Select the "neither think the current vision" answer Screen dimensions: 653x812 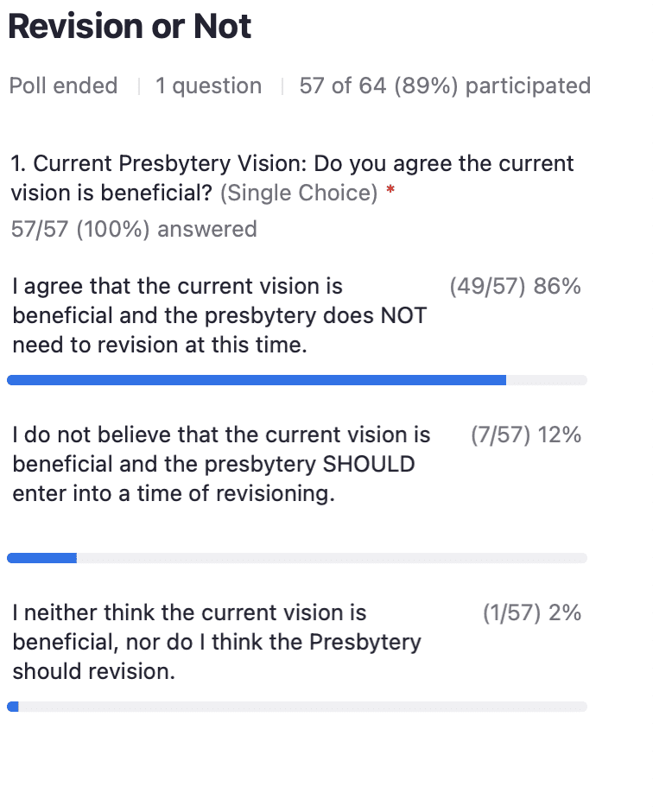click(216, 642)
